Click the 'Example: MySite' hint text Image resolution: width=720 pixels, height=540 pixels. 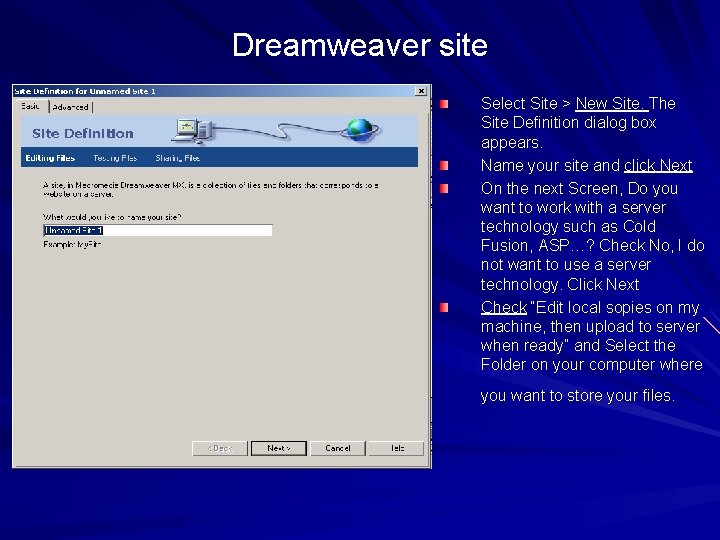point(72,244)
